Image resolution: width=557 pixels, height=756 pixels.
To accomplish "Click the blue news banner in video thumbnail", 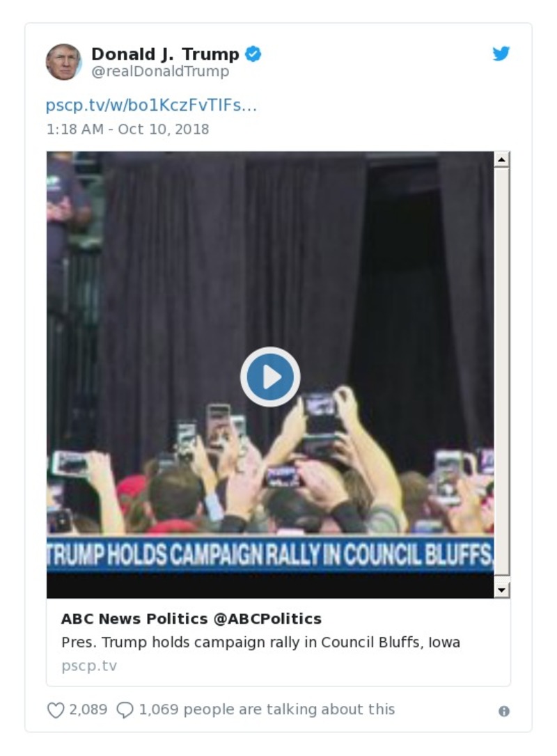I will click(x=270, y=554).
